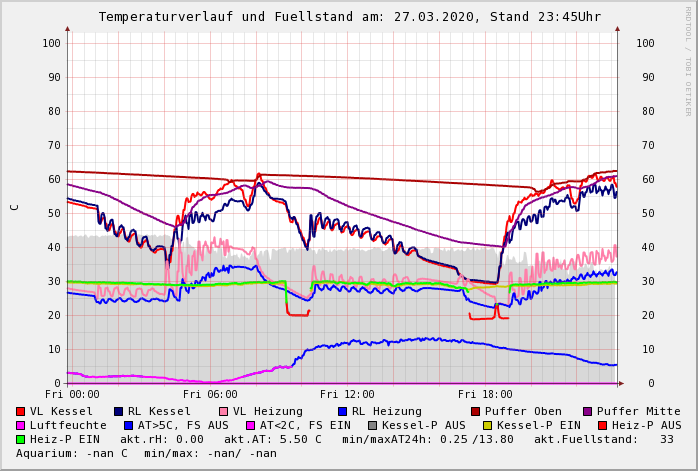The height and width of the screenshot is (471, 698).
Task: Click the magenta Luftfeuchte legend swatch
Action: 21,425
